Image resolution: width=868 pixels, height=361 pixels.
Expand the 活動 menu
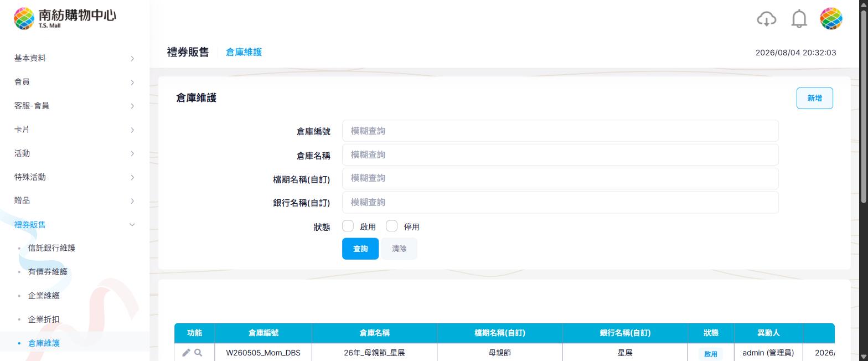[x=75, y=153]
